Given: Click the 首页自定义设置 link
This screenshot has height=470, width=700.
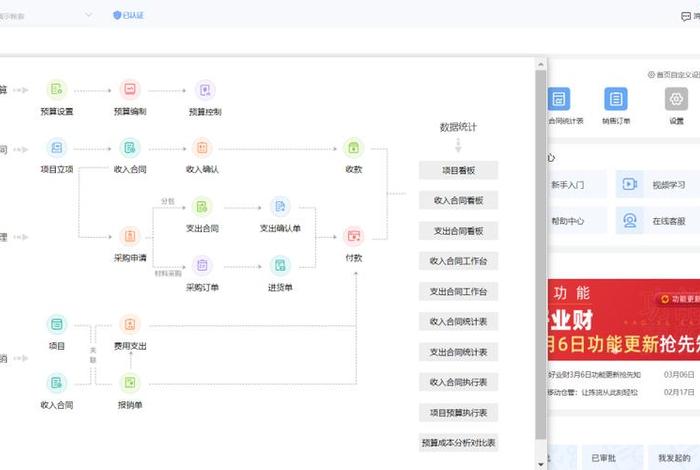Looking at the screenshot, I should click(x=674, y=75).
